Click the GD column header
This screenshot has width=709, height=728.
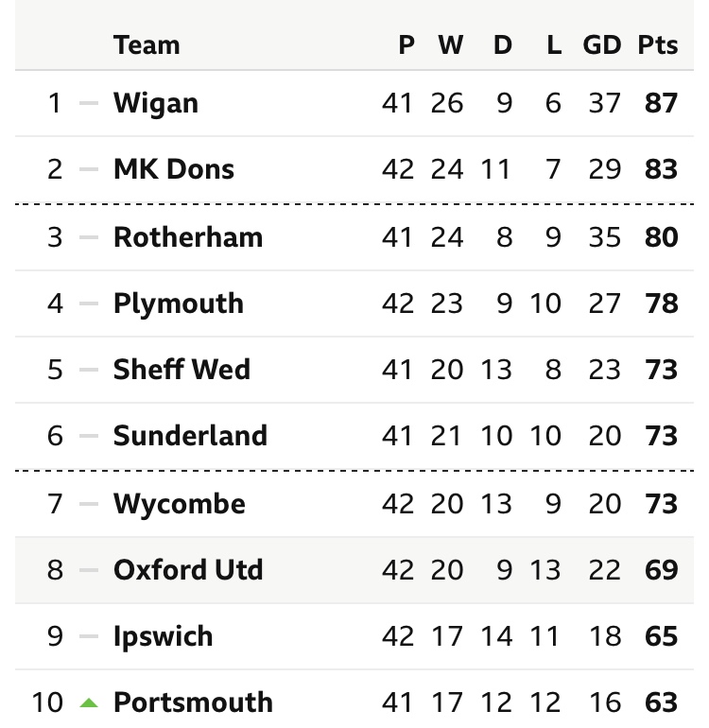point(602,44)
